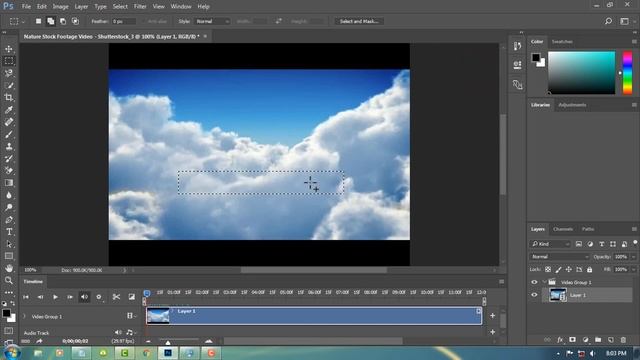Create a new group folder icon
The image size is (640, 360).
click(x=598, y=340)
